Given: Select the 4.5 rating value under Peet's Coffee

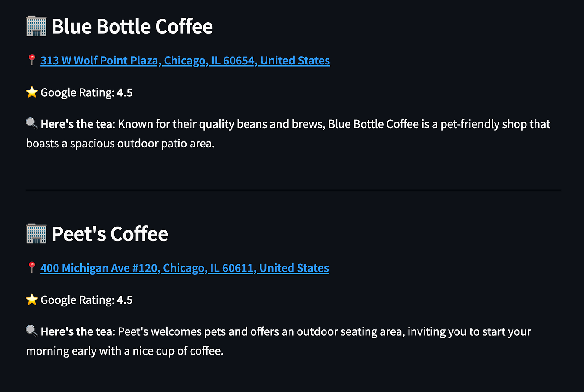Looking at the screenshot, I should [x=125, y=300].
